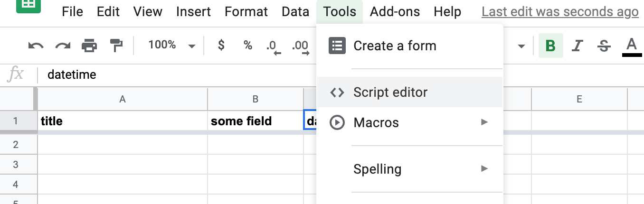Click the Macros play icon
This screenshot has height=204, width=644.
pyautogui.click(x=337, y=122)
